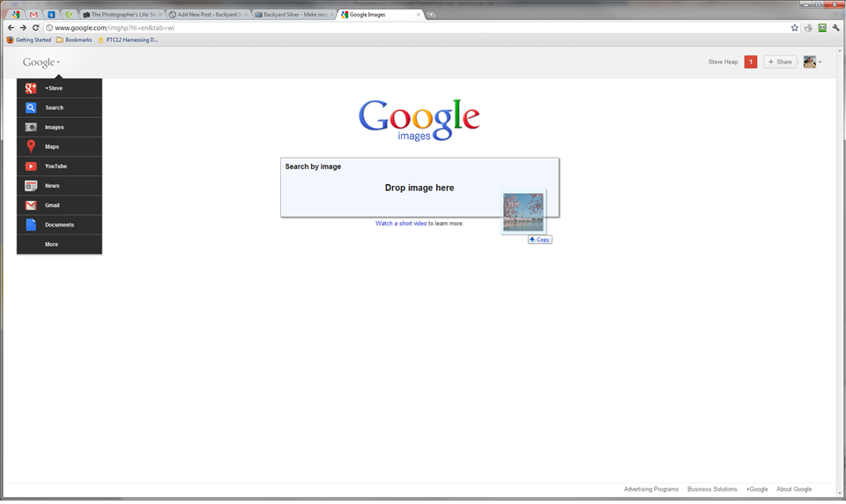Image resolution: width=846 pixels, height=504 pixels.
Task: Close the Backyard Silver tab
Action: tap(332, 15)
